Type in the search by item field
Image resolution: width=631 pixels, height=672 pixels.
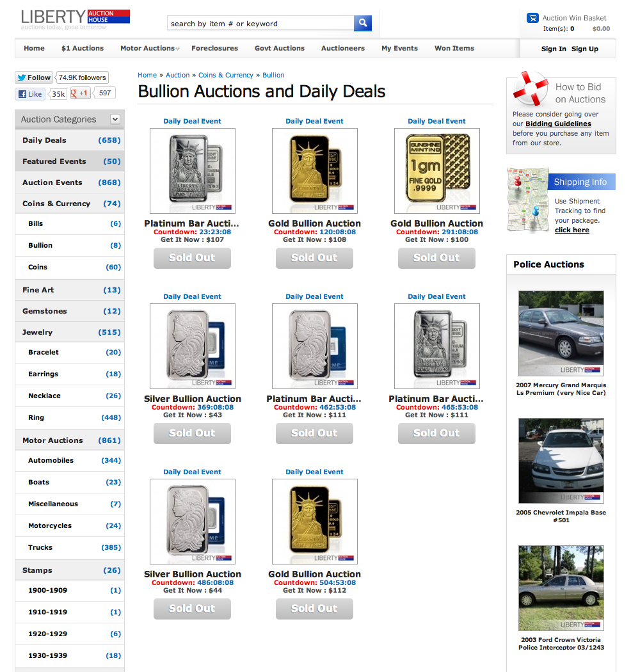click(260, 24)
